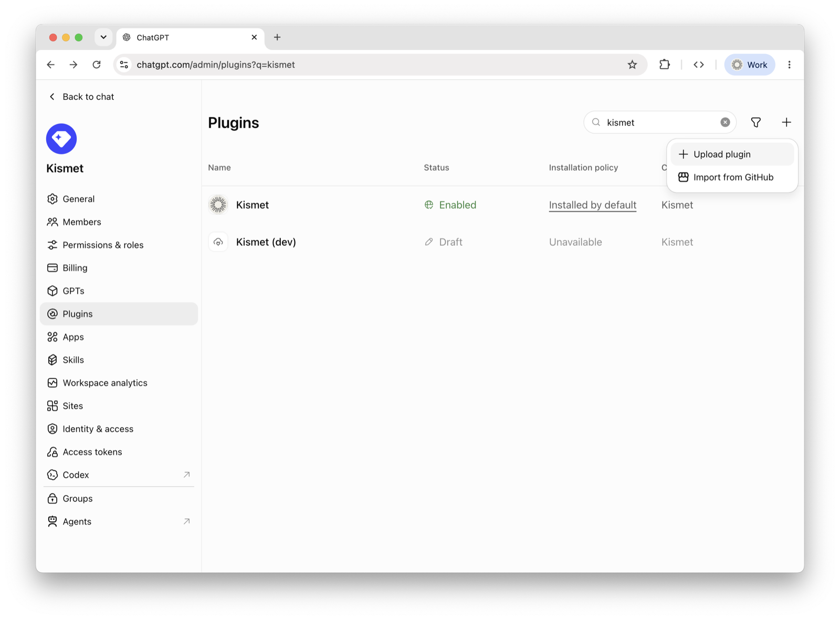Image resolution: width=840 pixels, height=620 pixels.
Task: Open the browser extensions puzzle icon
Action: [x=665, y=65]
